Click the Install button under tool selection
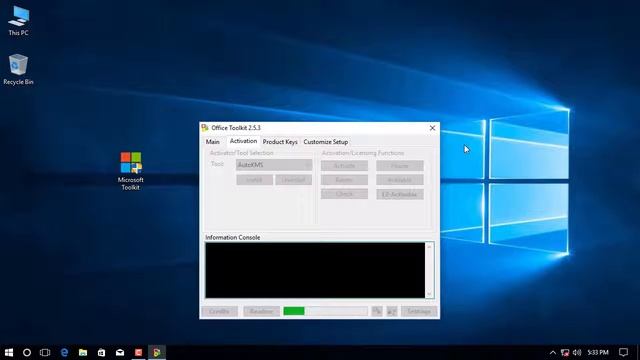Screen dimensions: 640x360 [254, 180]
